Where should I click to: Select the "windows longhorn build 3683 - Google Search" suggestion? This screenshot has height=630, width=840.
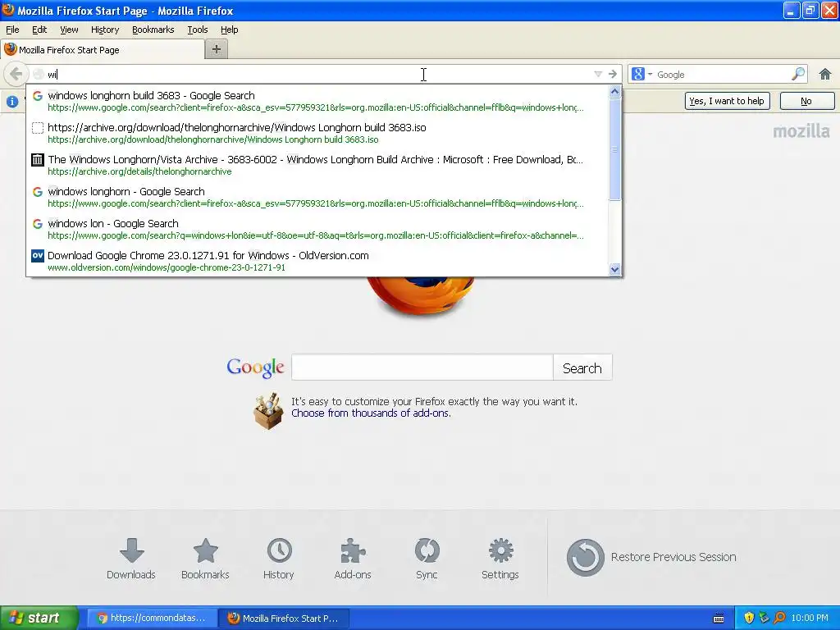coord(317,101)
